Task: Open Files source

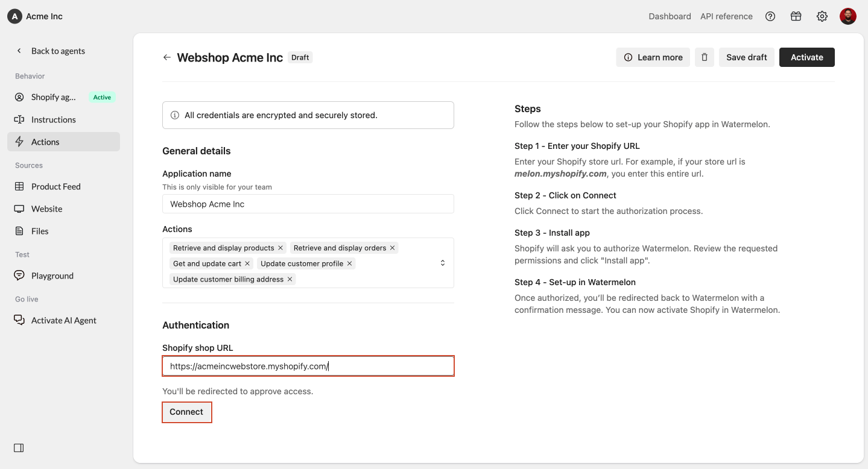Action: [64, 231]
